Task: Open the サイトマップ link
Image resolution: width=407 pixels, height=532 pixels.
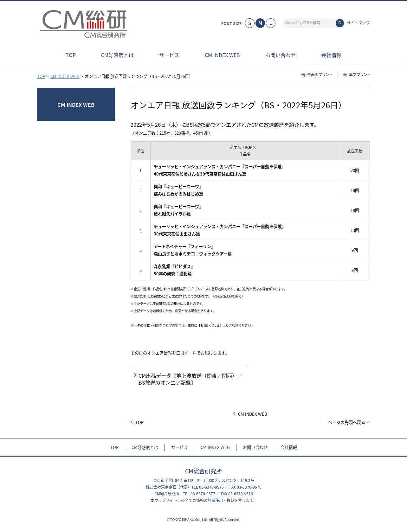Action: (x=358, y=23)
